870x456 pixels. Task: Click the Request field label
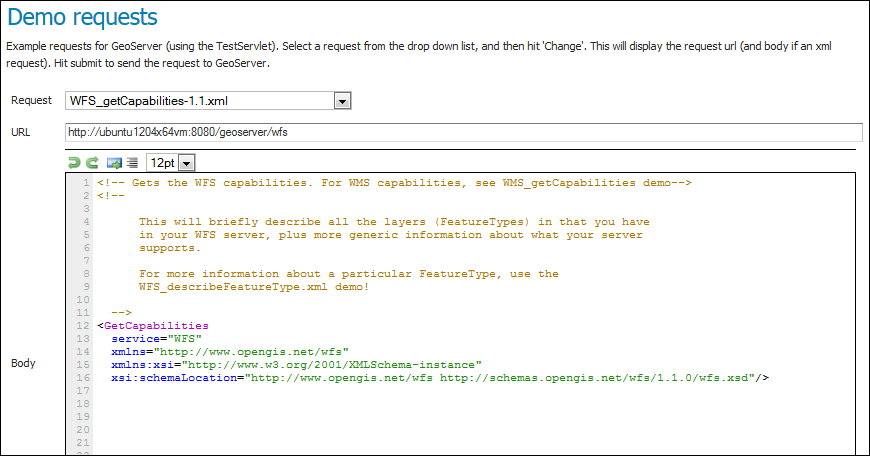pos(31,100)
